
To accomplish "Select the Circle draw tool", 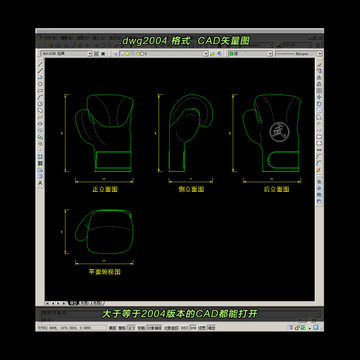I will click(x=40, y=104).
